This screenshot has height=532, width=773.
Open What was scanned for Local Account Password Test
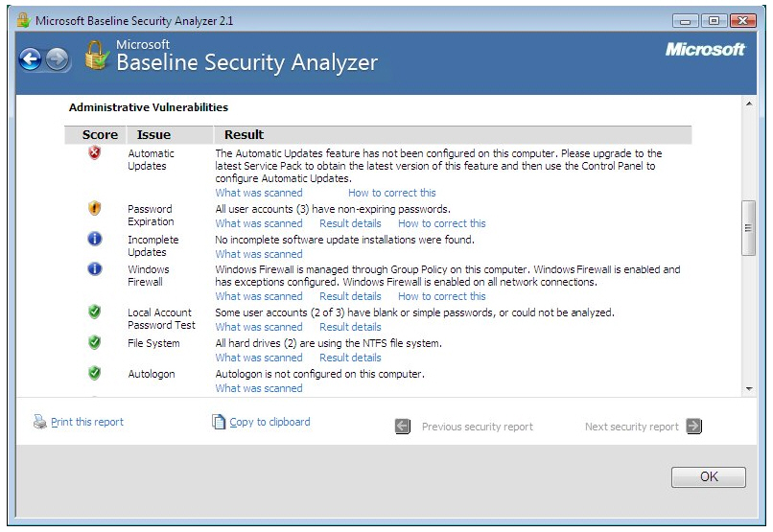[x=259, y=327]
